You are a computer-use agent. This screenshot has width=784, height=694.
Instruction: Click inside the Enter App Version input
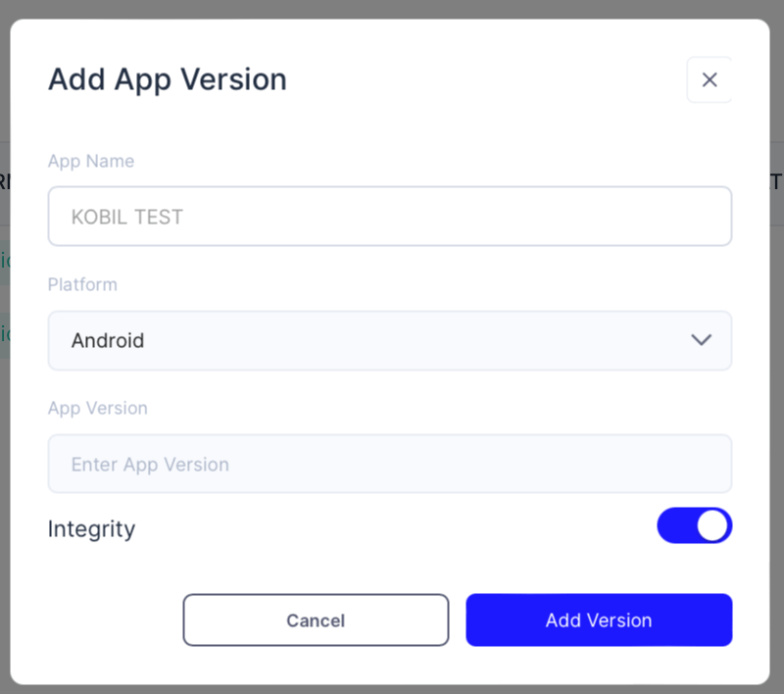tap(390, 464)
